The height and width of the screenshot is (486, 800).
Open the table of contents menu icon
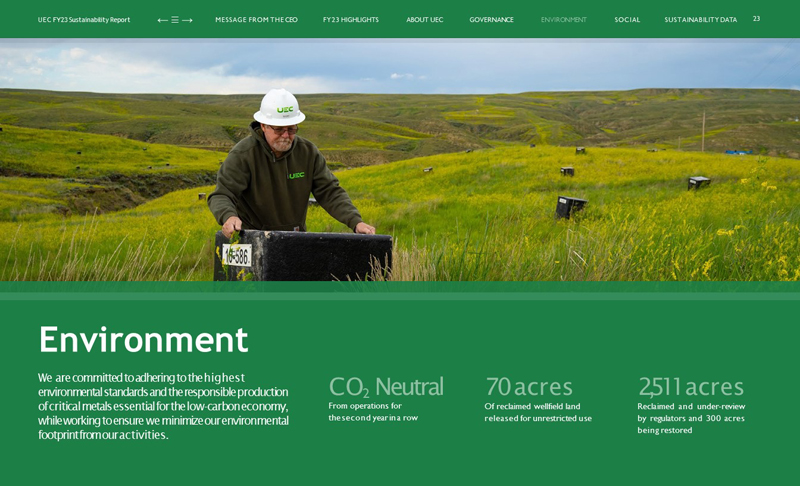pos(175,20)
